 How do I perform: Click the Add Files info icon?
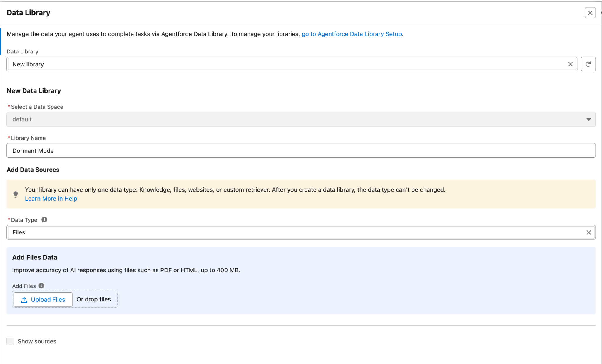[41, 286]
